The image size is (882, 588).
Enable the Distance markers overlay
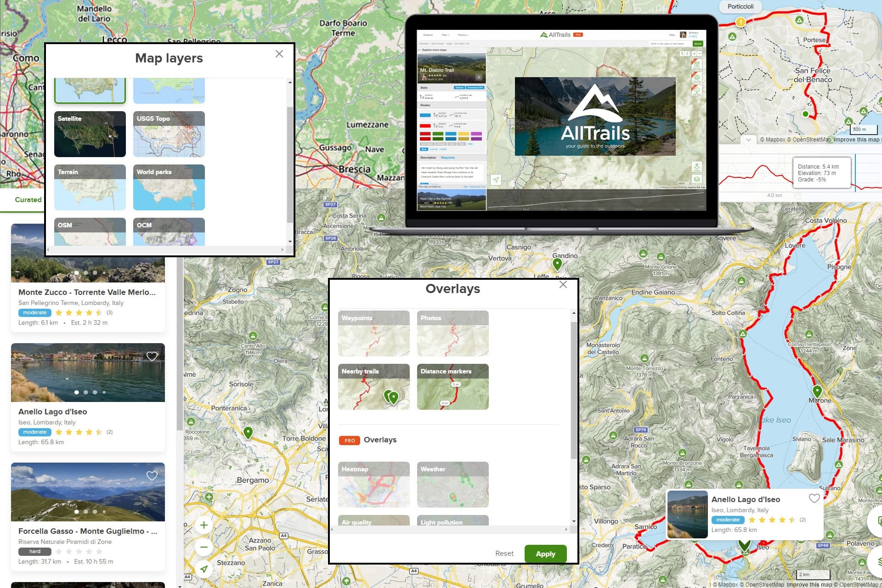pyautogui.click(x=453, y=387)
